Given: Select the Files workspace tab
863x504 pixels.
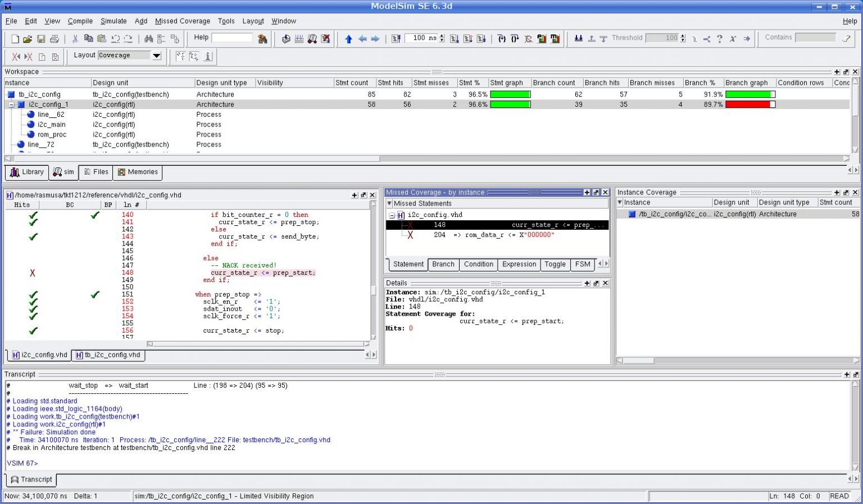Looking at the screenshot, I should point(96,172).
